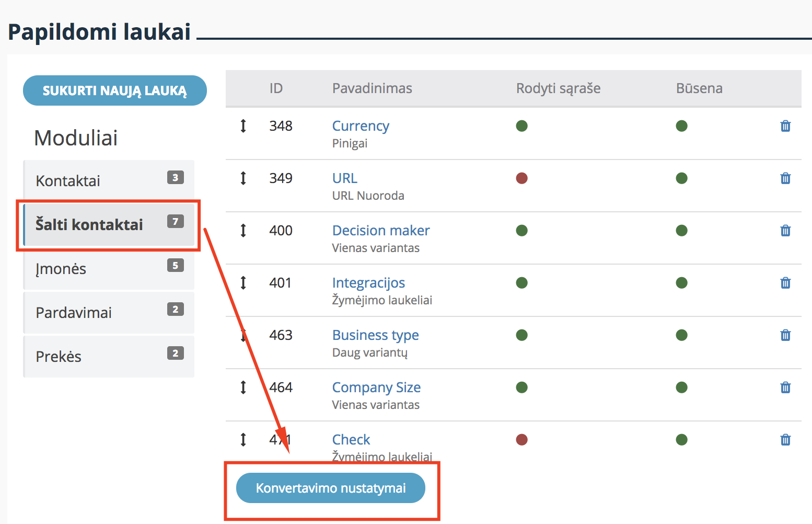
Task: Remove the Check field with trash icon
Action: pos(785,440)
